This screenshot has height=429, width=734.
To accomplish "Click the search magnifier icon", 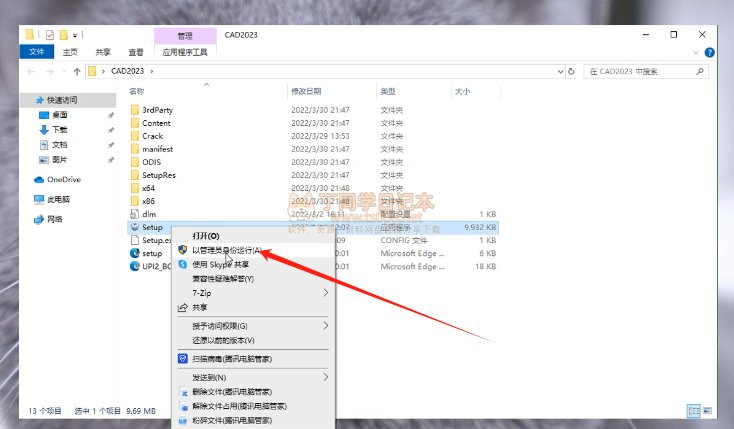I will click(700, 71).
